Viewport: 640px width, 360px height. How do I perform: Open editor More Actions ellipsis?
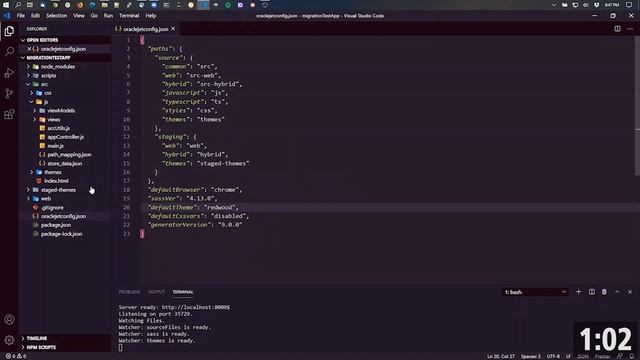[630, 29]
